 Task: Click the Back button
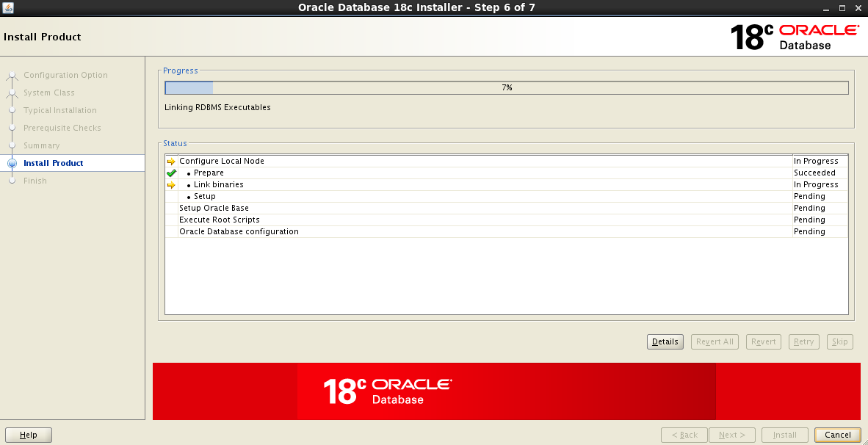684,435
